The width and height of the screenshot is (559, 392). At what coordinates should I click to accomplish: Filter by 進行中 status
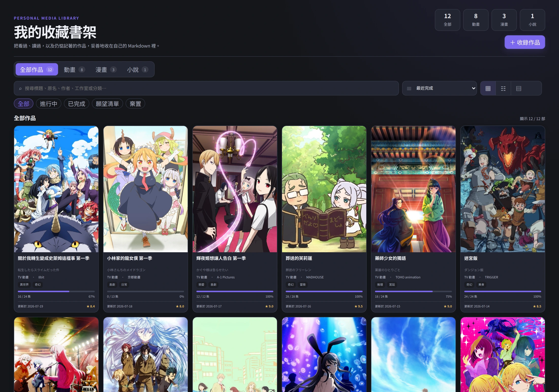pyautogui.click(x=49, y=104)
